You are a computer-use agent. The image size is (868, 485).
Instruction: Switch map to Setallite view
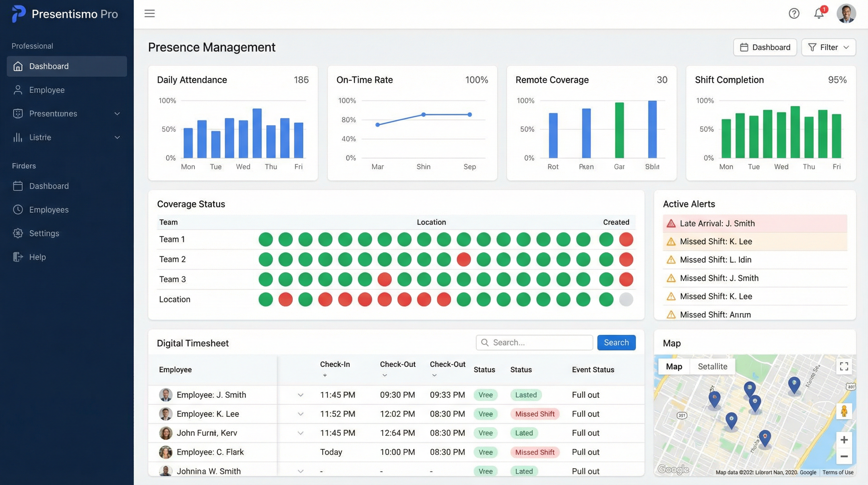712,366
